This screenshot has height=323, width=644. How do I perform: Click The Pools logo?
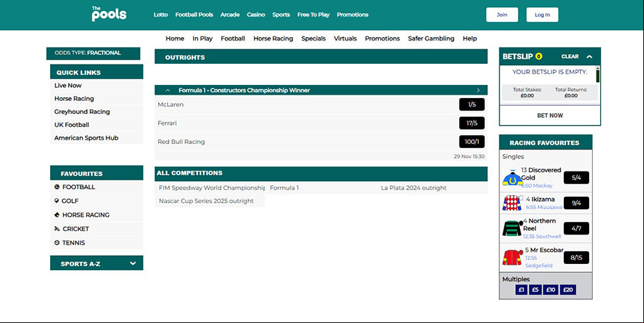[109, 14]
